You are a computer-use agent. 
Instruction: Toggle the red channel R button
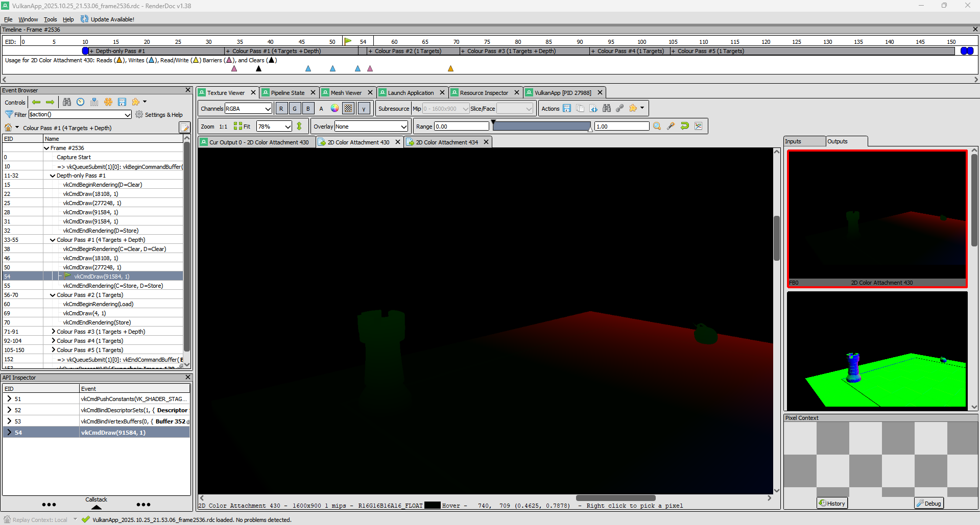(x=281, y=108)
